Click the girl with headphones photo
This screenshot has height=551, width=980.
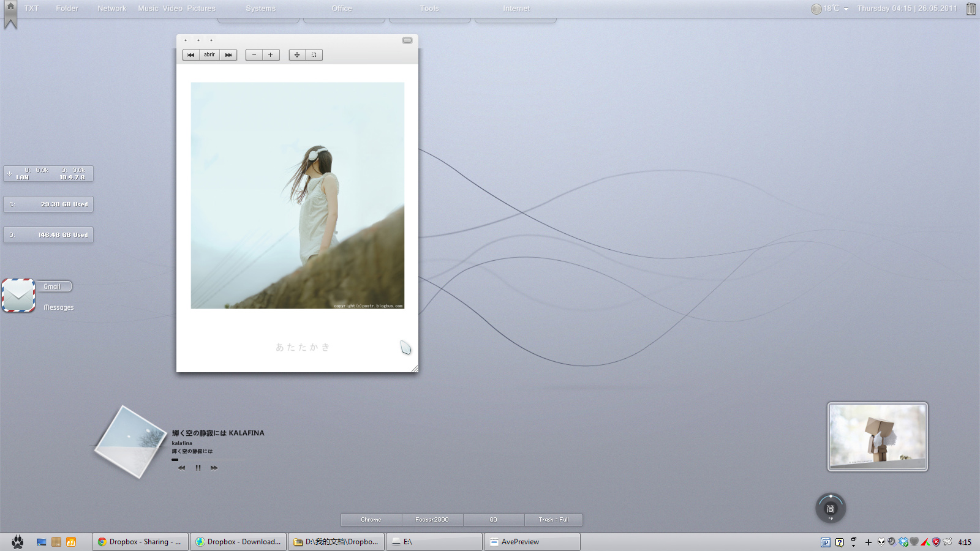pos(298,195)
